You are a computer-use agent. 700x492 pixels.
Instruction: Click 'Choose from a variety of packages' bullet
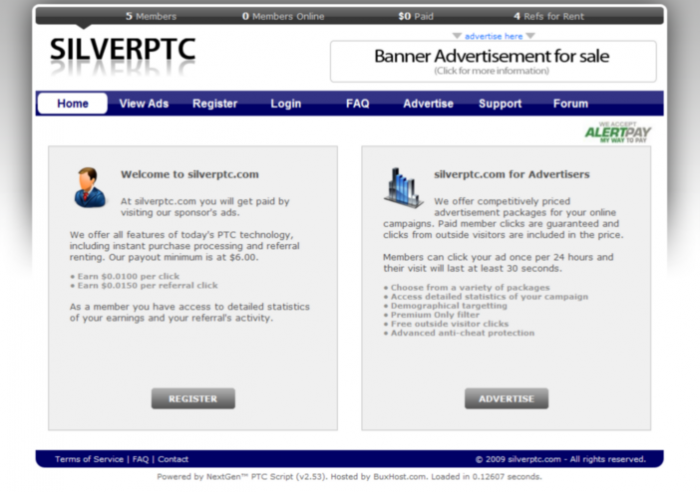467,288
